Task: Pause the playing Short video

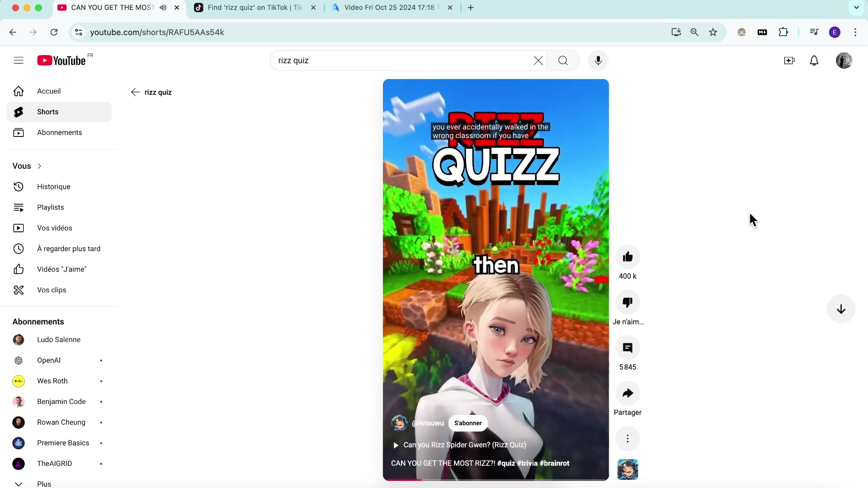Action: point(496,280)
